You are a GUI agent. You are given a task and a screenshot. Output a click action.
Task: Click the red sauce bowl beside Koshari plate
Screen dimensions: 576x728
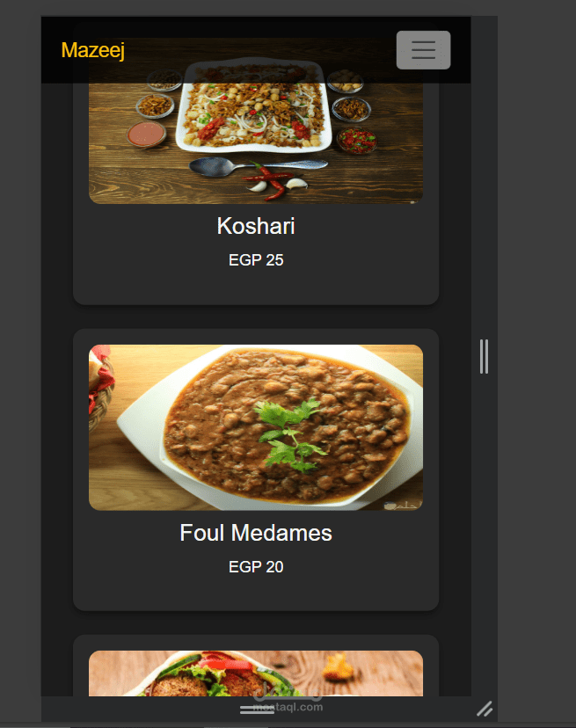pos(146,134)
